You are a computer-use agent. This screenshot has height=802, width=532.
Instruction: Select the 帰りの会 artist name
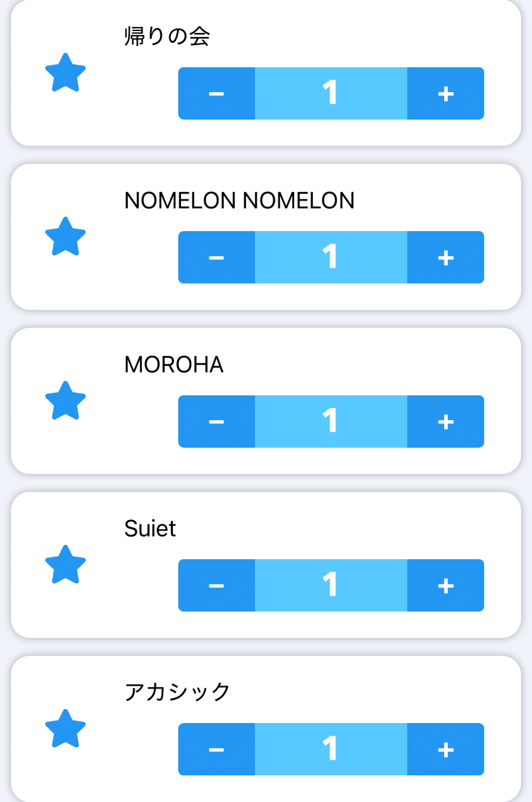coord(167,37)
